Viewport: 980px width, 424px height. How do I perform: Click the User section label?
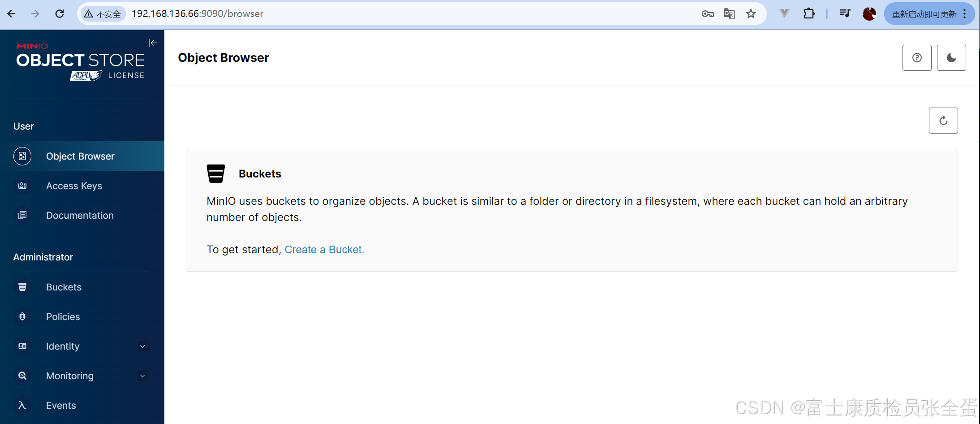(24, 126)
